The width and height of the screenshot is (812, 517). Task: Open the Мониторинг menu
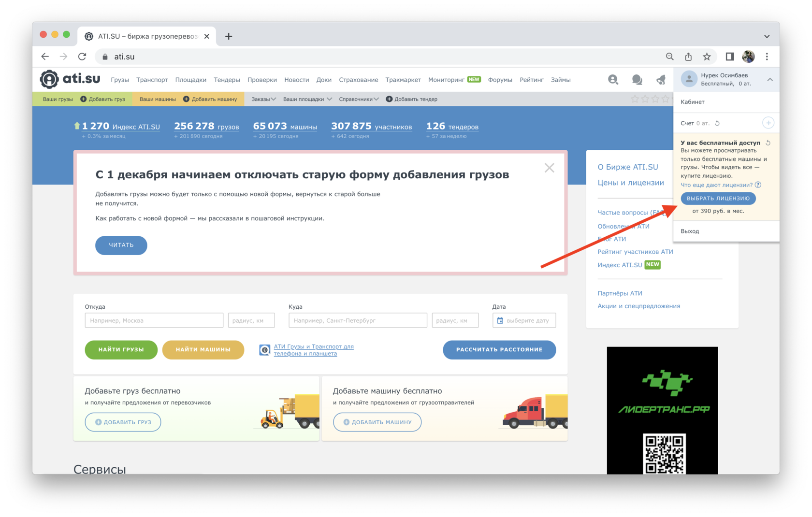pos(446,80)
